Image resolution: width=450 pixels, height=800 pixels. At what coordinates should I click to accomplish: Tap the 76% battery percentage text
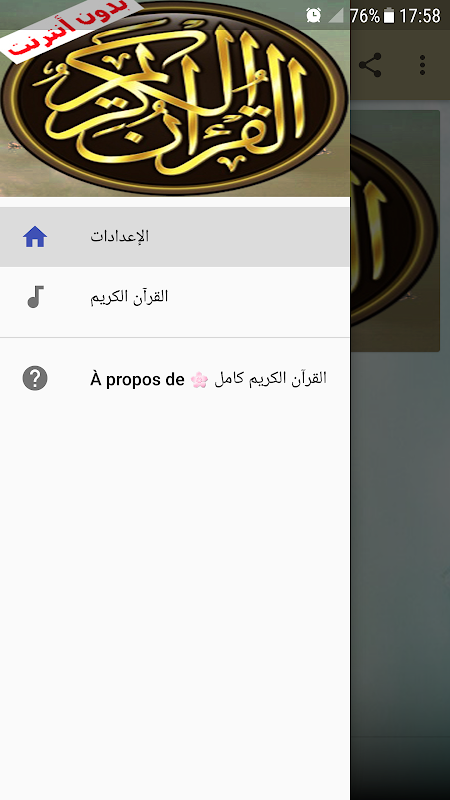[x=365, y=16]
